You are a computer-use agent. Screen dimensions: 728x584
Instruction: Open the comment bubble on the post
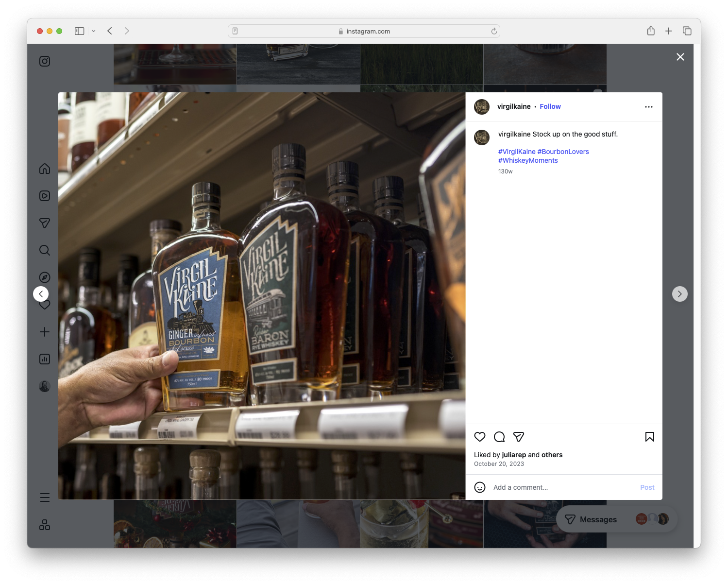499,437
